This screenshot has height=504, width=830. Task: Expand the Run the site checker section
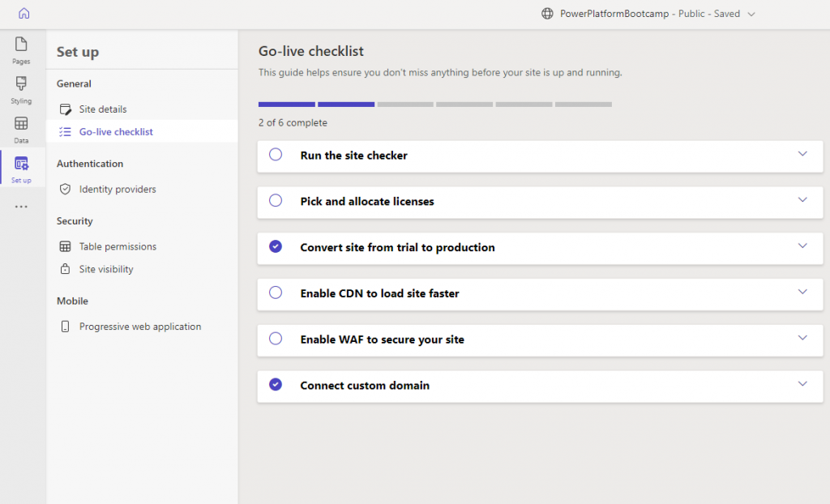coord(802,154)
